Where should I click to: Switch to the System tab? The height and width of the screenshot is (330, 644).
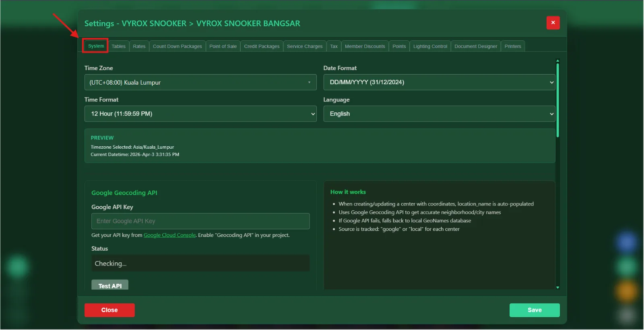[x=96, y=46]
